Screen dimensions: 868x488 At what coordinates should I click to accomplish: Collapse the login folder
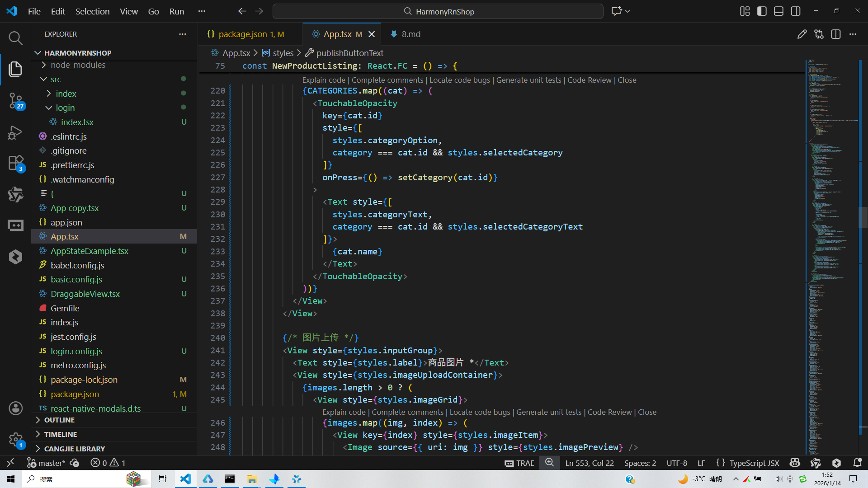[x=65, y=108]
